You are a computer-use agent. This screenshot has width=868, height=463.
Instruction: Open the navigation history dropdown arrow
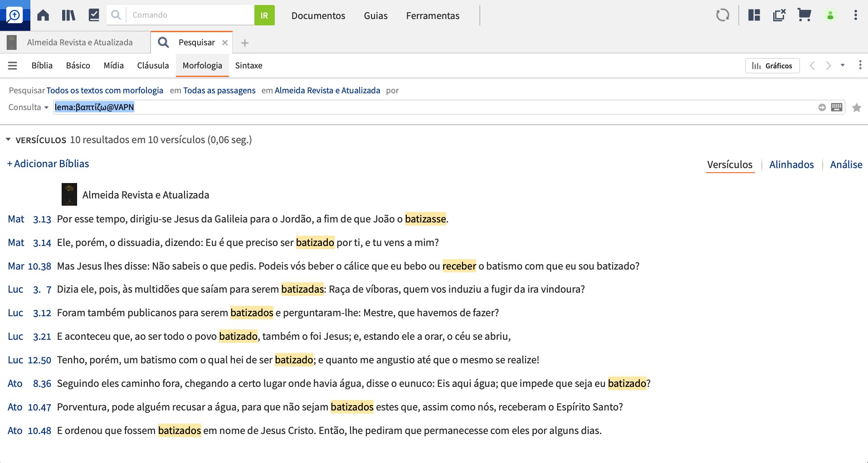[x=843, y=66]
